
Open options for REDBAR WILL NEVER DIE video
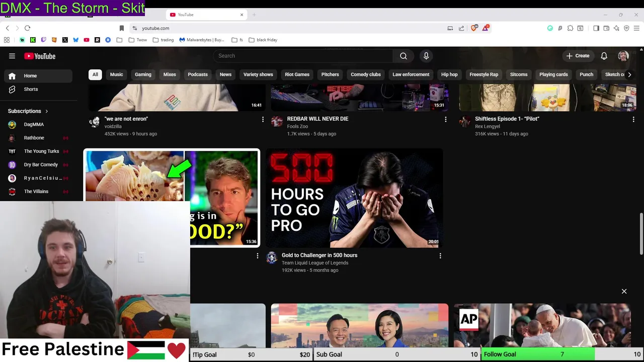coord(445,119)
